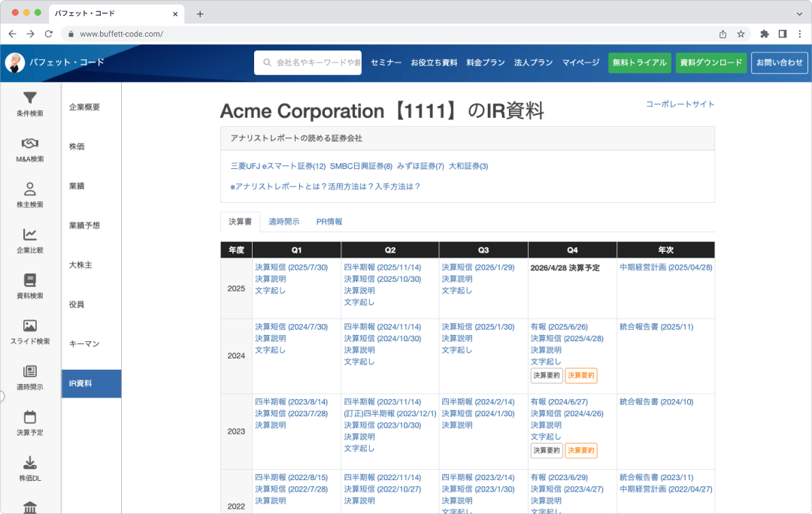Click the 無料トライアル button
812x514 pixels.
click(x=639, y=63)
